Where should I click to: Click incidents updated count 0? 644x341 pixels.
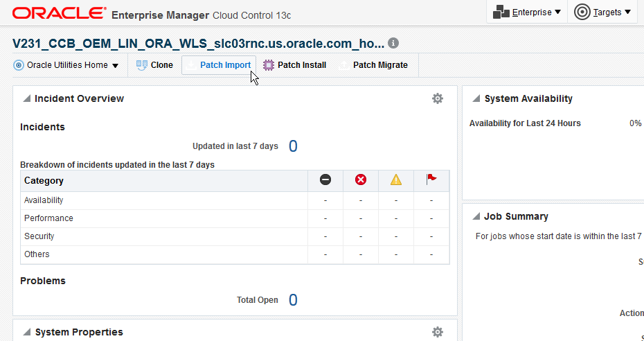(x=293, y=146)
